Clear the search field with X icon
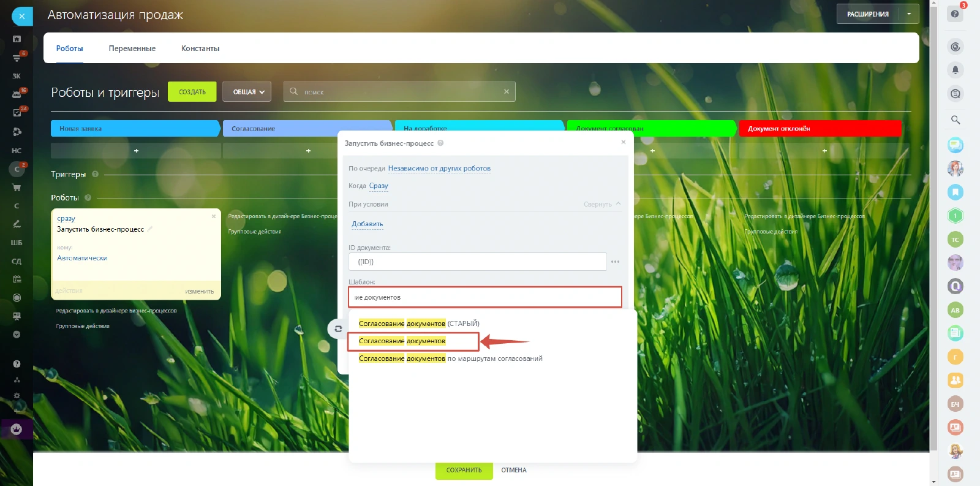The image size is (980, 486). tap(507, 92)
